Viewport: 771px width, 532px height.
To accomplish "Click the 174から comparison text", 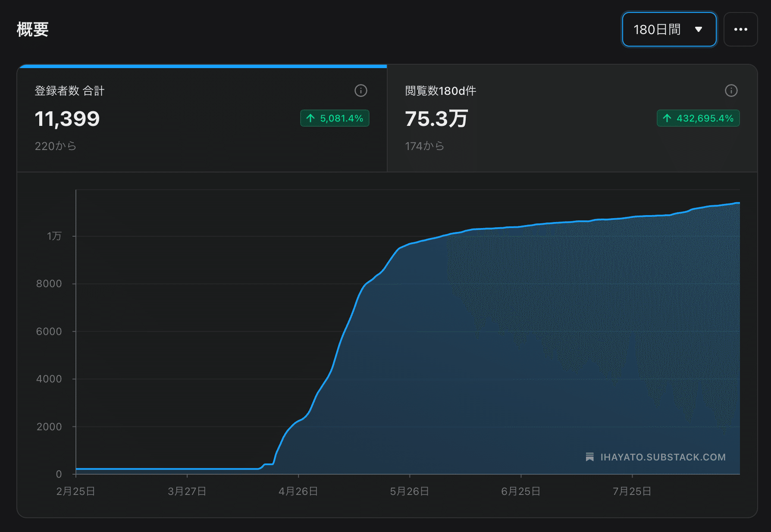I will [425, 146].
